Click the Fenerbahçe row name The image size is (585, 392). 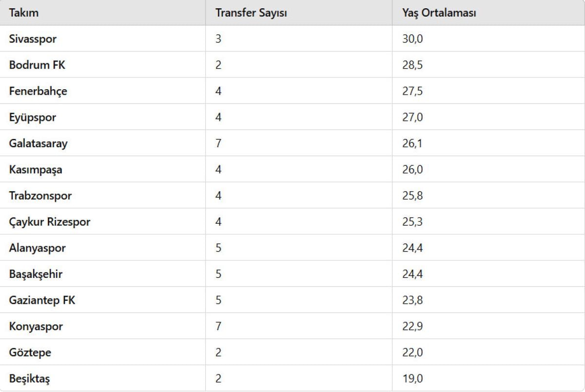38,91
